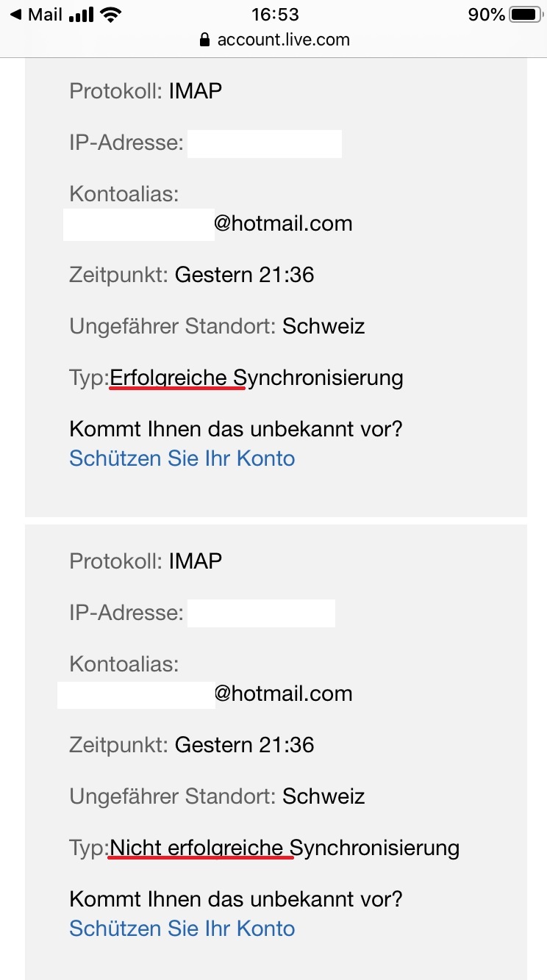Tap 'Schweiz' location in the upper card
The image size is (547, 980).
323,326
